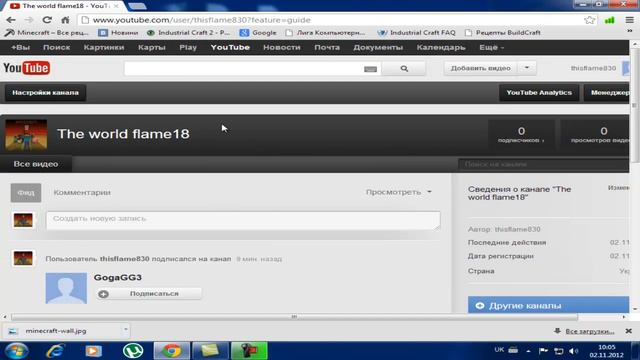Click GogaGG3 default avatar thumbnail

coord(66,288)
